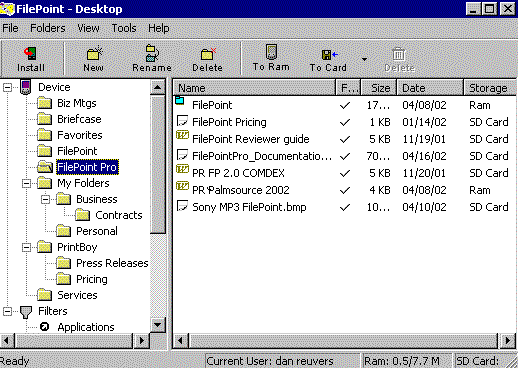
Task: Click the Briefcase folder icon
Action: coord(44,119)
